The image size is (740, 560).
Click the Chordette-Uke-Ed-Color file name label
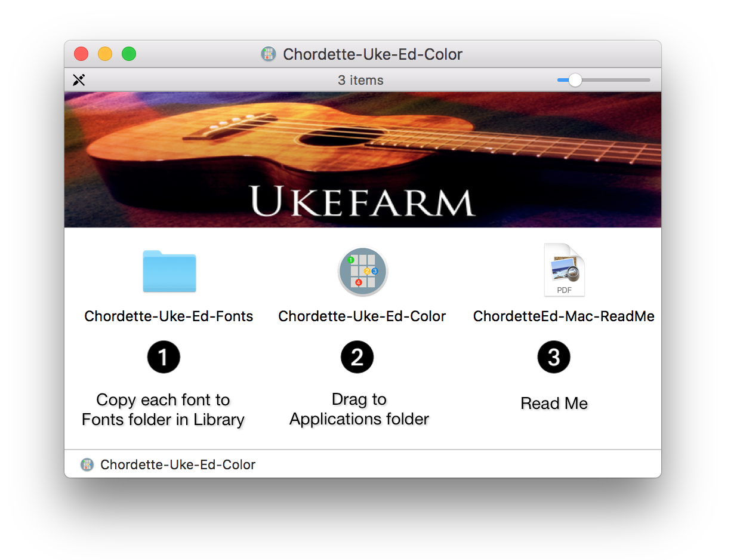362,316
